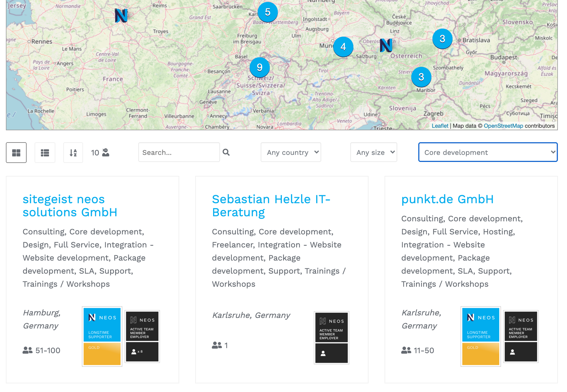
Task: Expand map cluster marker showing 4
Action: point(343,47)
